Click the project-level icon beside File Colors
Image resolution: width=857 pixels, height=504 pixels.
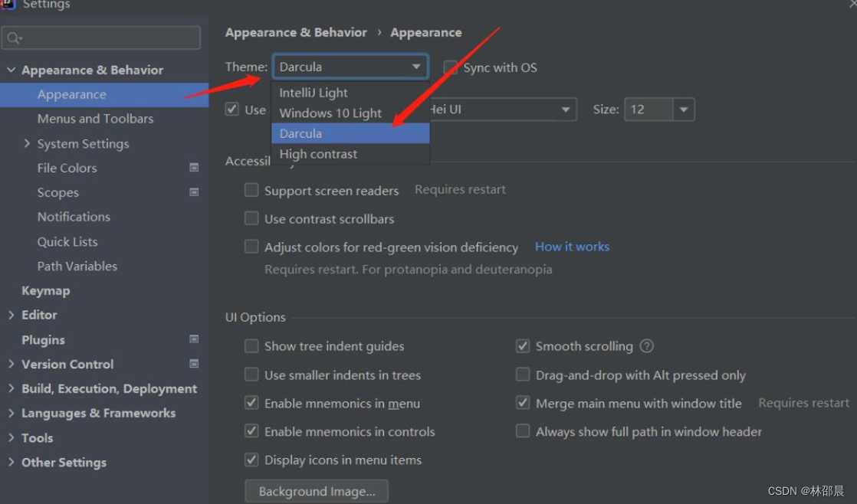[x=194, y=168]
